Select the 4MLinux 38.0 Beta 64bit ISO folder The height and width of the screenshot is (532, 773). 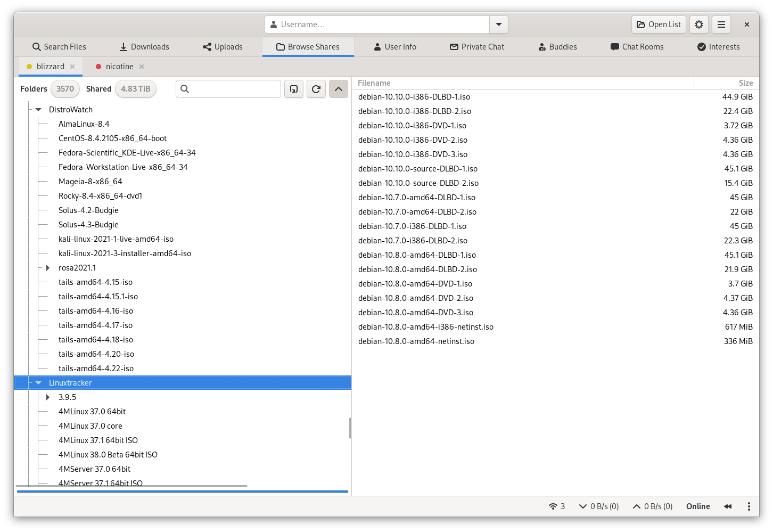[x=108, y=455]
